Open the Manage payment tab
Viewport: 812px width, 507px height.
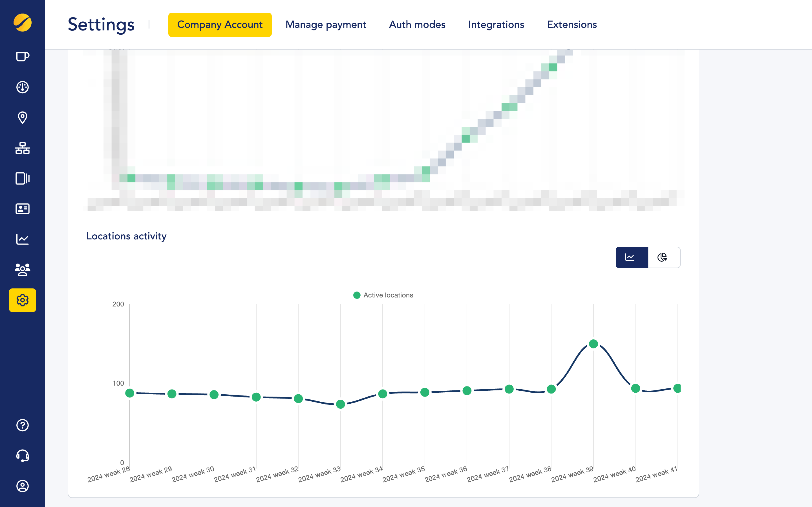[325, 25]
